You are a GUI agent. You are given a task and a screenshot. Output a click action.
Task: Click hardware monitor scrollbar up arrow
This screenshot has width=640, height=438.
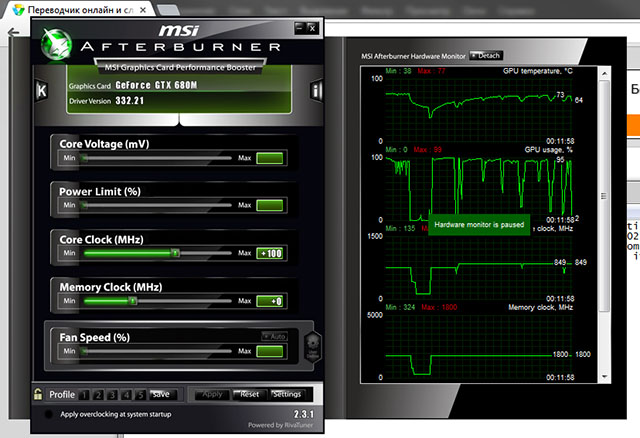click(x=604, y=73)
